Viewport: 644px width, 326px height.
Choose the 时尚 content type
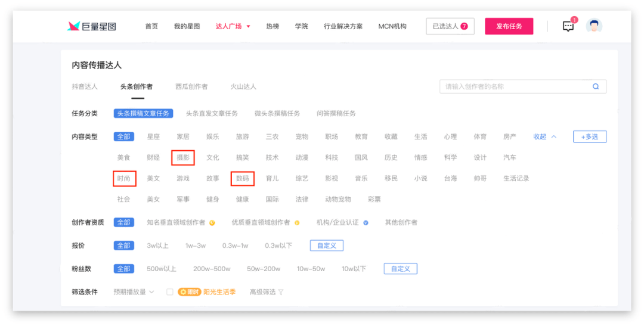(123, 179)
